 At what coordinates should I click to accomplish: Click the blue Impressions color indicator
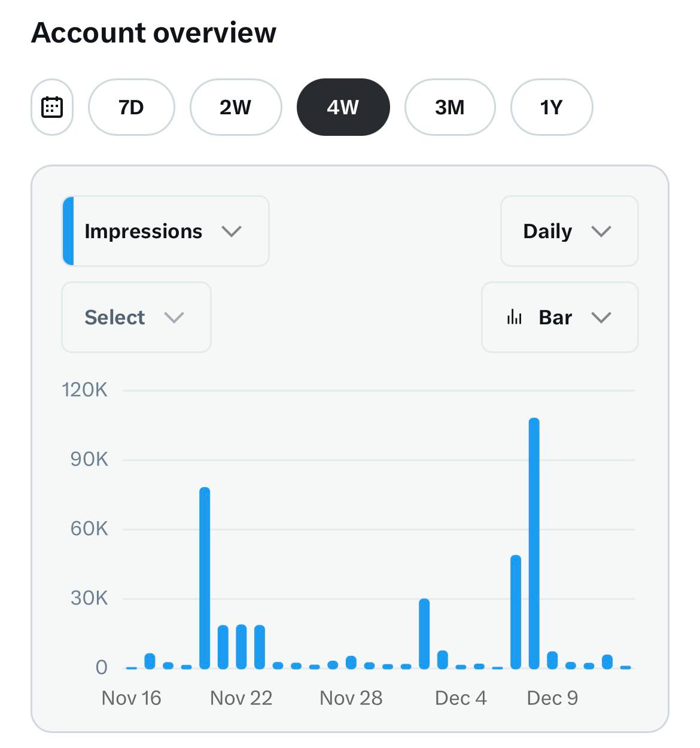point(68,231)
